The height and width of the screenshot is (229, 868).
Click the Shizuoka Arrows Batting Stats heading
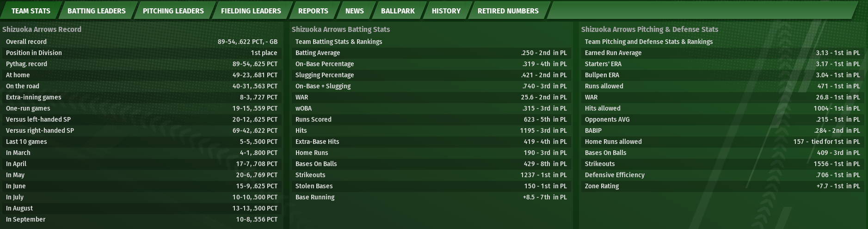coord(341,29)
